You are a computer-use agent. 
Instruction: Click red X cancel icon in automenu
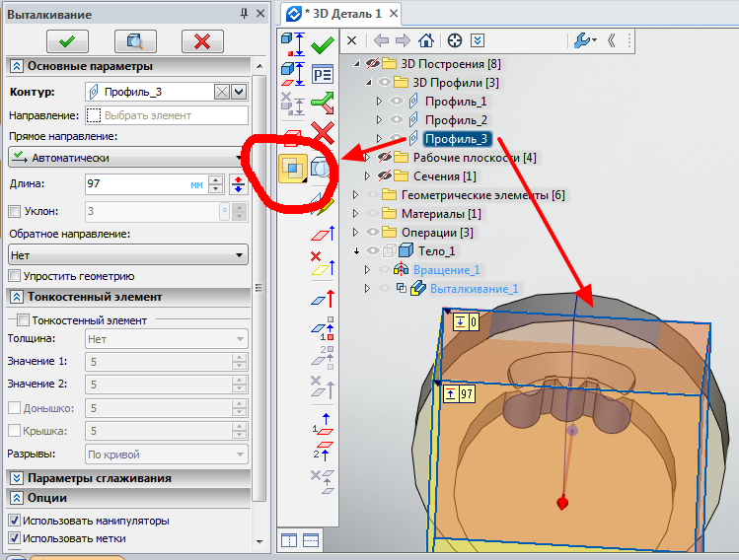coord(324,133)
